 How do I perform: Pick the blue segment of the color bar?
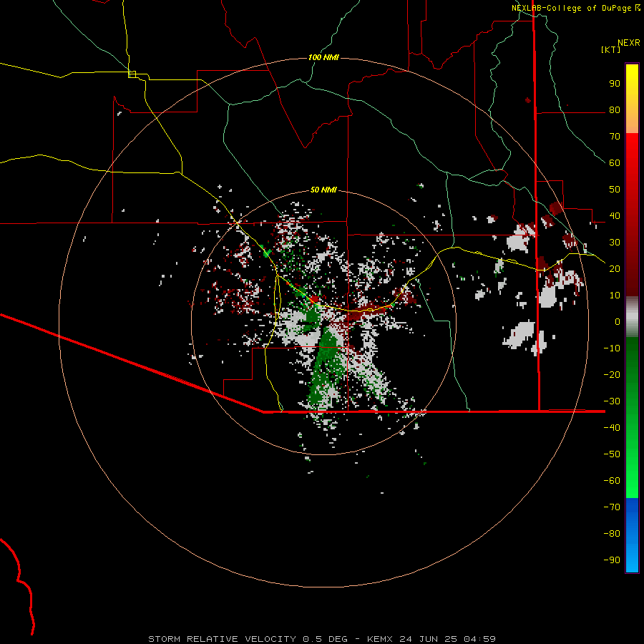632,535
